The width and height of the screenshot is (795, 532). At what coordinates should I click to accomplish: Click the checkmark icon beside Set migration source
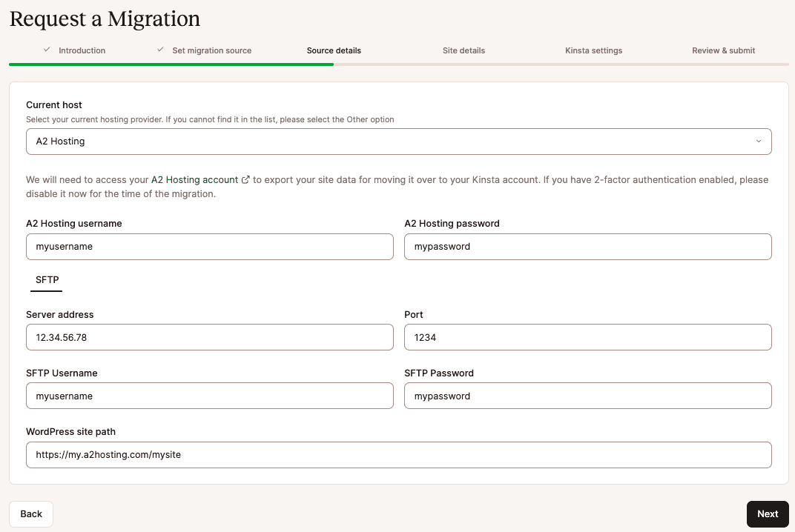159,50
